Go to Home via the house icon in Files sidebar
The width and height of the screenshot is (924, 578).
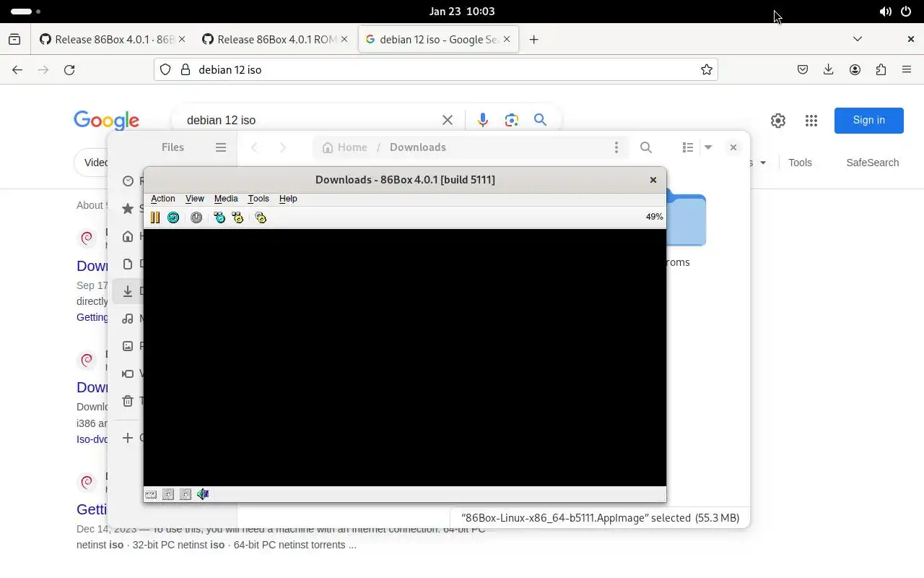point(128,236)
